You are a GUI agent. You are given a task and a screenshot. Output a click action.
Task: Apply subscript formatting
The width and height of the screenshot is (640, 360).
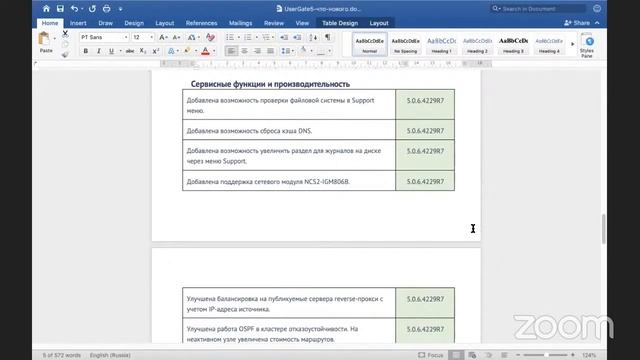click(x=143, y=51)
